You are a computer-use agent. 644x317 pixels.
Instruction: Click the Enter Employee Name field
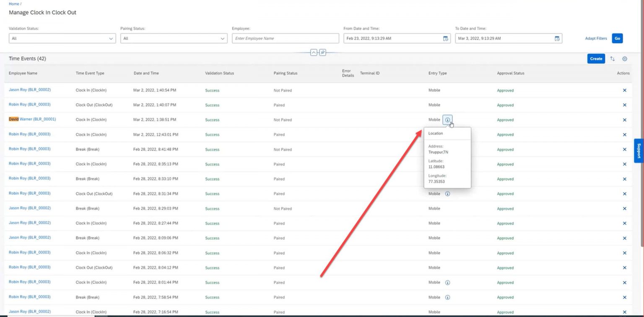[x=285, y=38]
